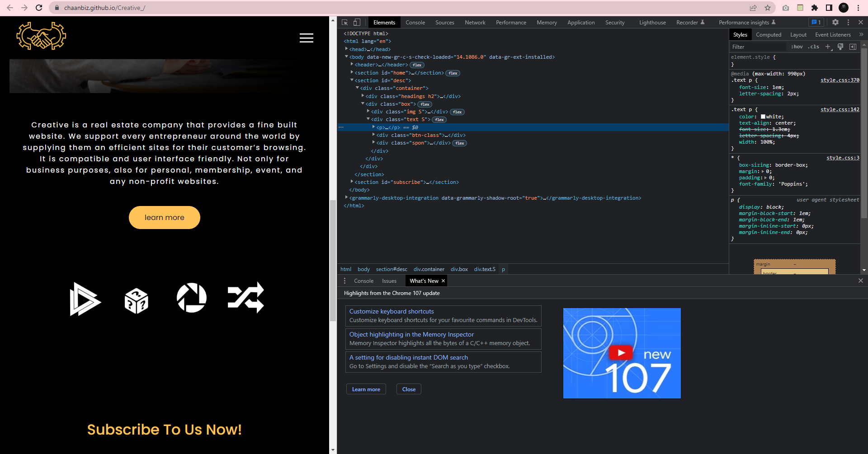Open style.css:370 source link

pos(840,80)
